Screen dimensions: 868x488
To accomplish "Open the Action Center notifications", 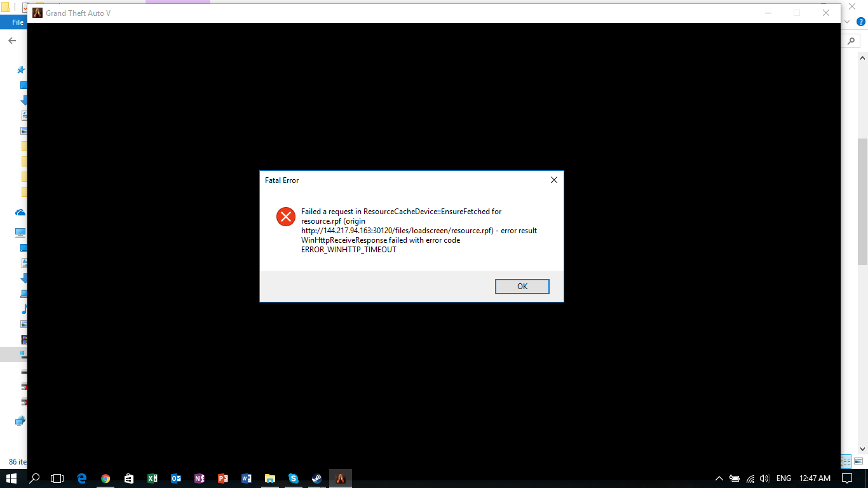I will [847, 478].
